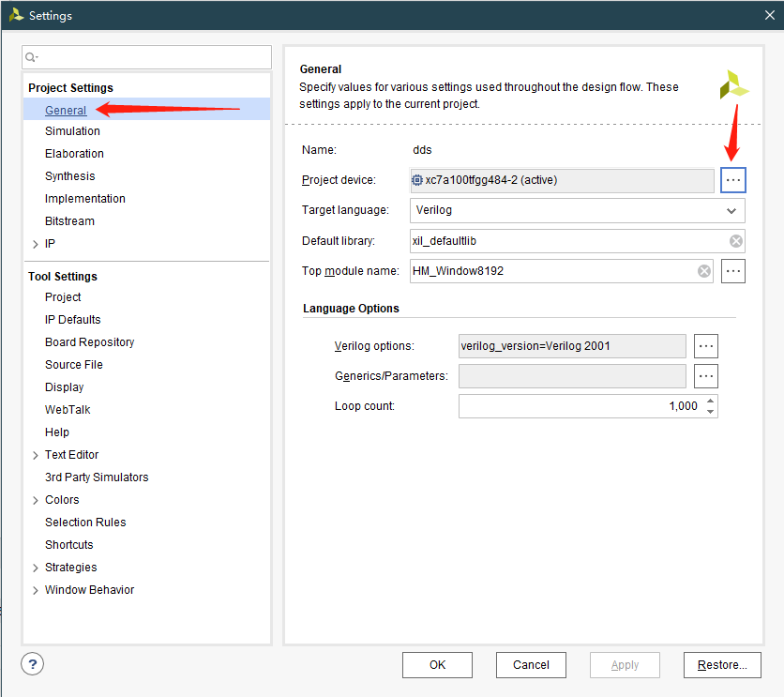Open Simulation settings
Viewport: 784px width, 697px height.
point(72,131)
